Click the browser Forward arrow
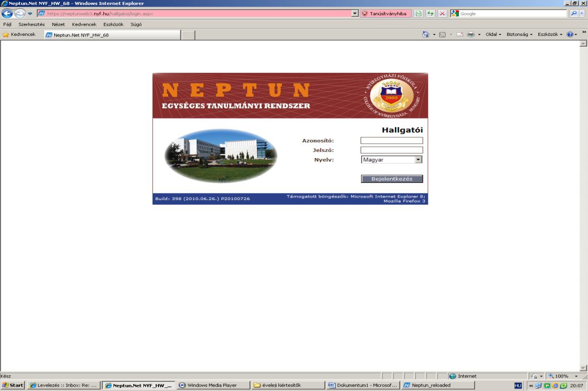This screenshot has height=391, width=588. pyautogui.click(x=20, y=14)
